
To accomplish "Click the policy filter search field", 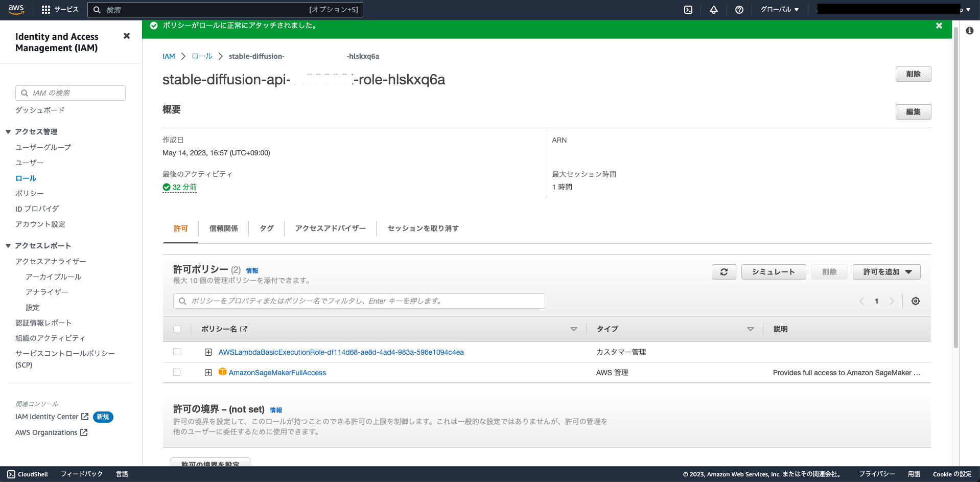I will click(x=359, y=301).
